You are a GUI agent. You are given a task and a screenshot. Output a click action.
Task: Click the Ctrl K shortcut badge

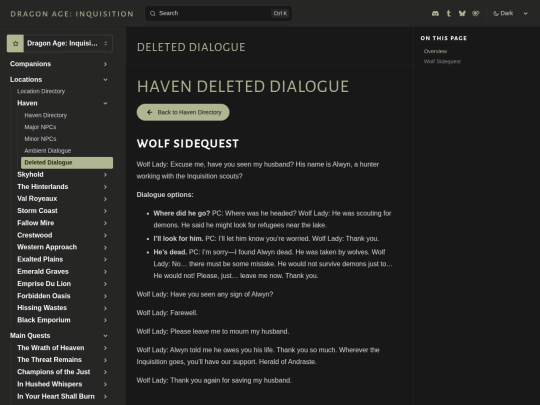click(x=280, y=13)
